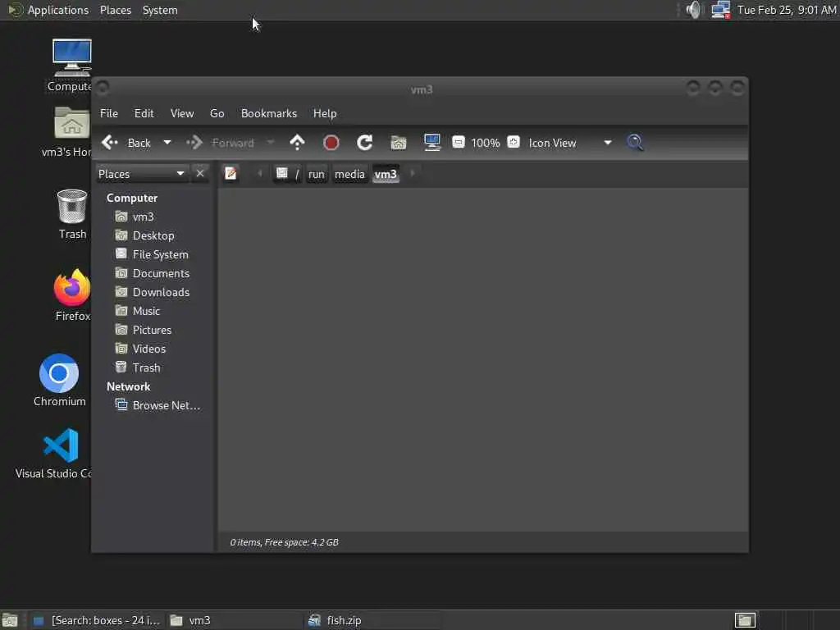The image size is (840, 630).
Task: Go back using the Back arrow button
Action: tap(126, 143)
